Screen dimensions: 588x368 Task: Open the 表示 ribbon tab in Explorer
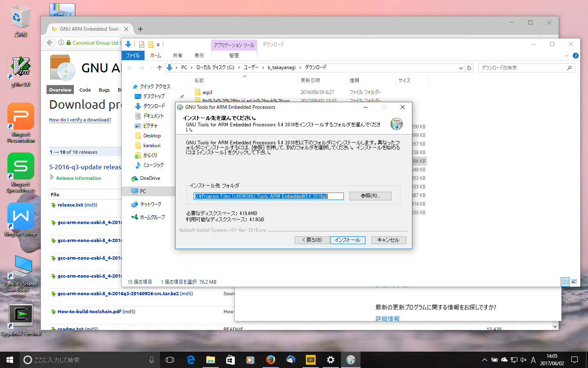pyautogui.click(x=199, y=56)
